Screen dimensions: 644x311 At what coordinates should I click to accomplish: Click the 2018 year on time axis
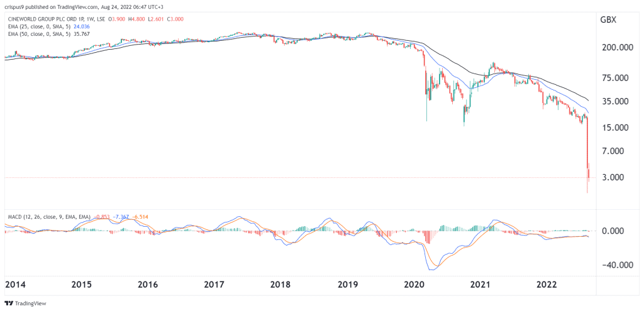(x=281, y=285)
